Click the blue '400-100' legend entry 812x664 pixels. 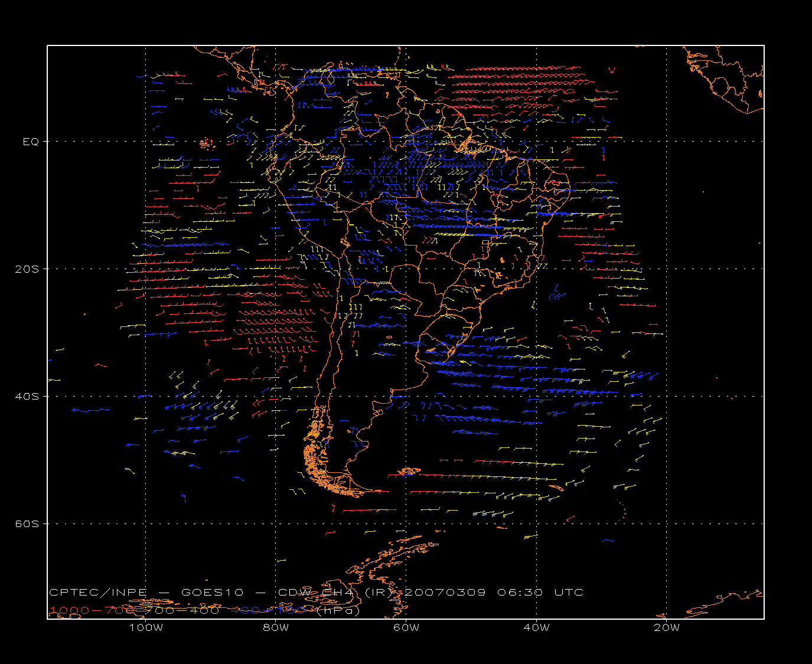click(269, 610)
